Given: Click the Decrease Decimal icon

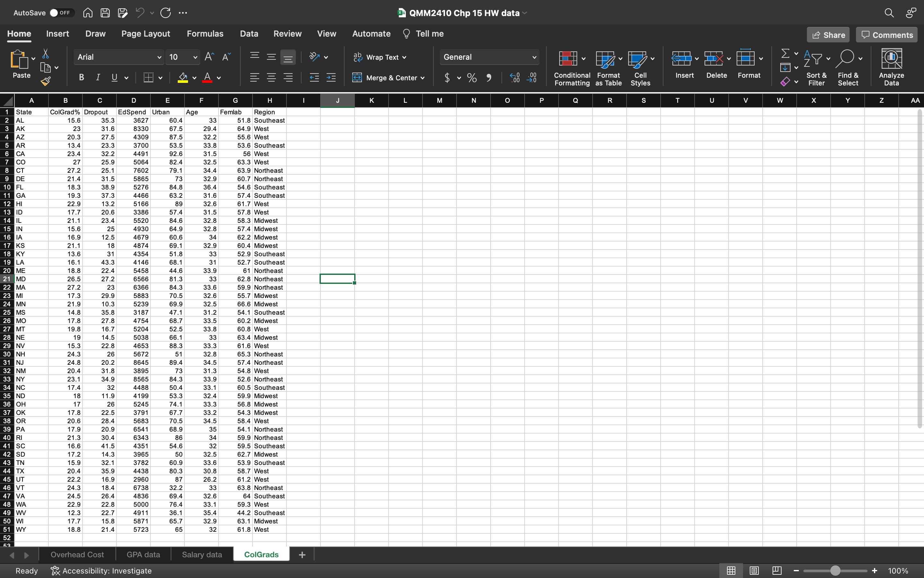Looking at the screenshot, I should [x=532, y=78].
